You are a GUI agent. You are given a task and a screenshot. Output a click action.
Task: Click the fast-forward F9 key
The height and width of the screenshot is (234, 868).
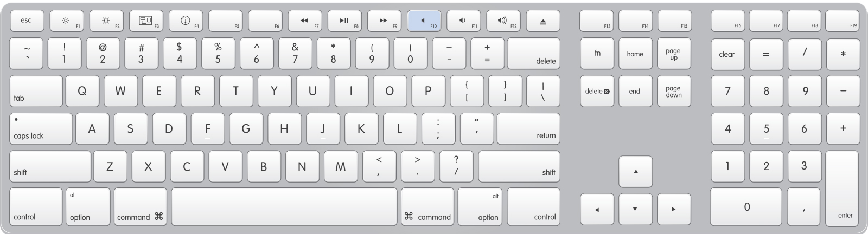pos(384,21)
